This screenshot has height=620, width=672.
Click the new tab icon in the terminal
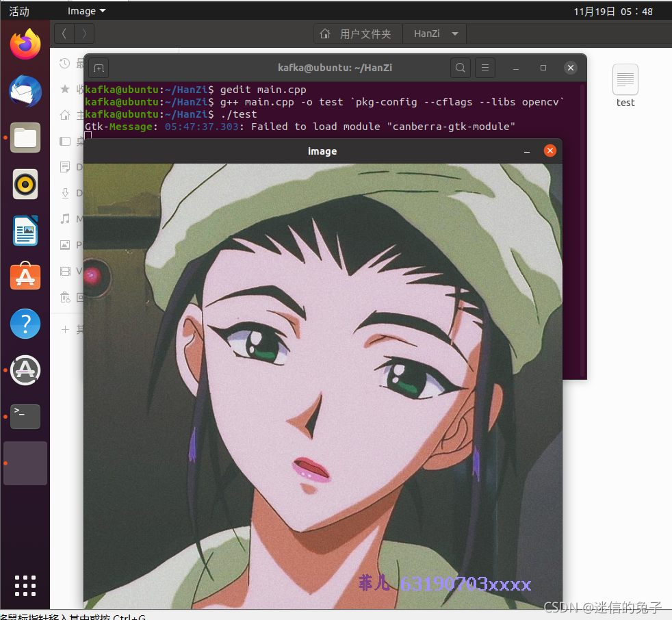(x=99, y=68)
